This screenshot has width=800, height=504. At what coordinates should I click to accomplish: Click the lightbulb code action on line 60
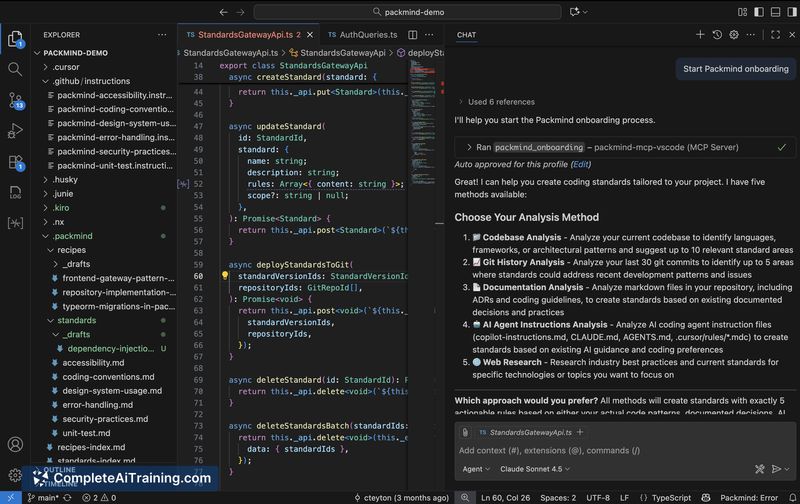224,275
